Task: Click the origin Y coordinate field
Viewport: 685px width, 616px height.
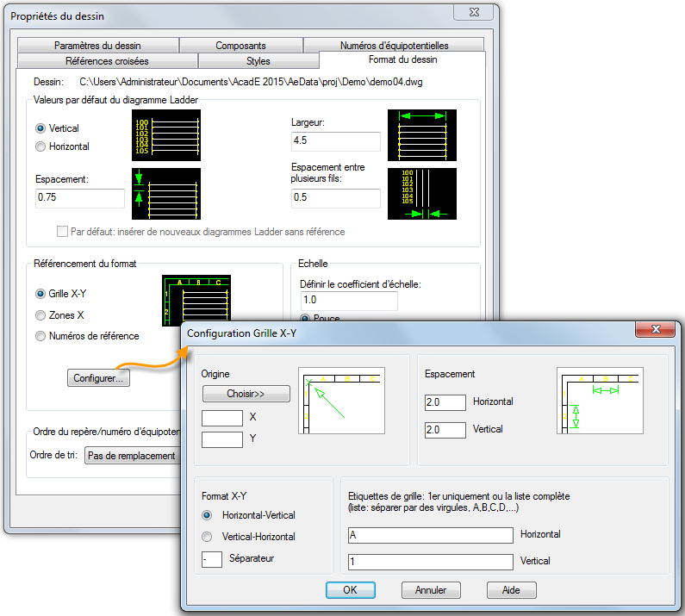Action: tap(222, 439)
